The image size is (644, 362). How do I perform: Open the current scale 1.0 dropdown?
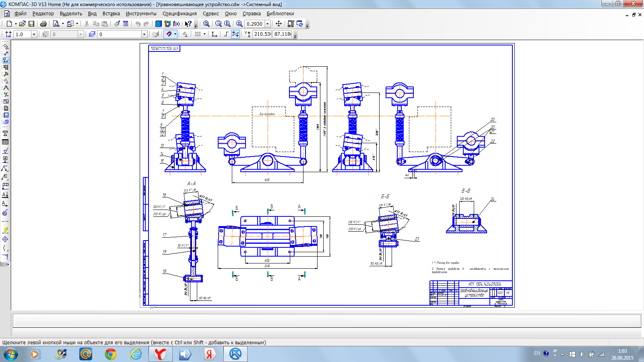point(34,34)
